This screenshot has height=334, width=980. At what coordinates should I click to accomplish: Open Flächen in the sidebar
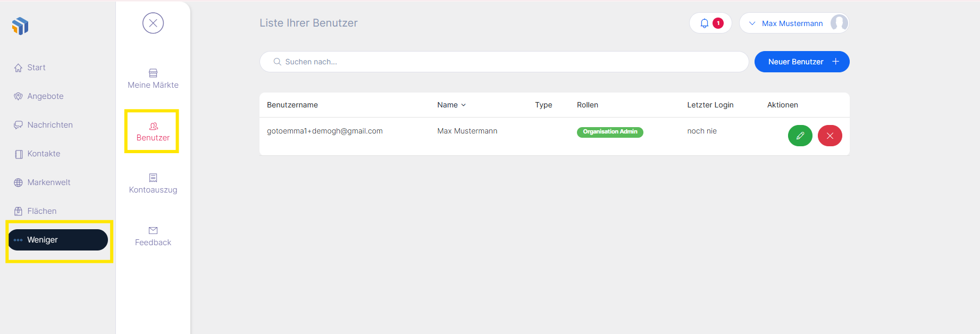coord(41,211)
